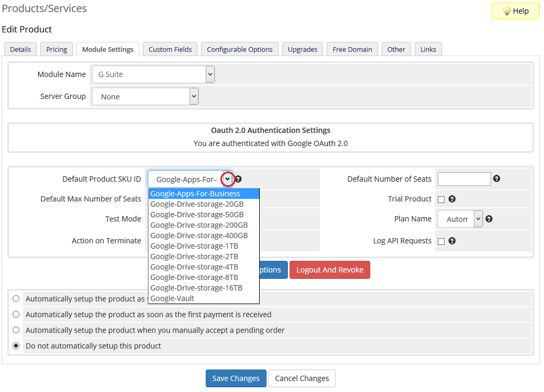The width and height of the screenshot is (544, 392).
Task: Select Do not automatically setup this product
Action: pyautogui.click(x=16, y=345)
